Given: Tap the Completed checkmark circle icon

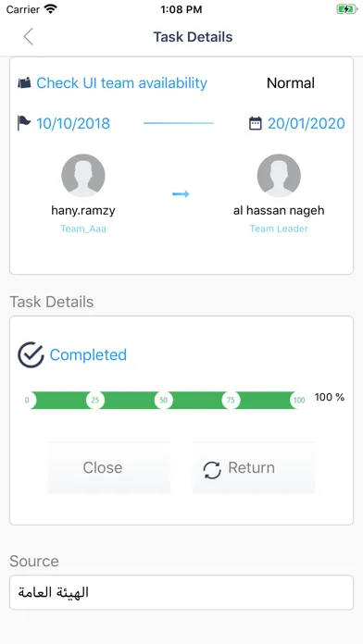Looking at the screenshot, I should 31,355.
